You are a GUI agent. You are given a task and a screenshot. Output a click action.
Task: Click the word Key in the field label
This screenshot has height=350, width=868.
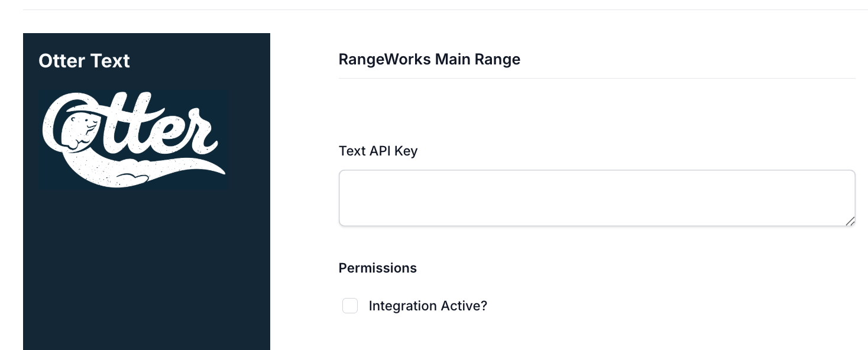pyautogui.click(x=406, y=151)
